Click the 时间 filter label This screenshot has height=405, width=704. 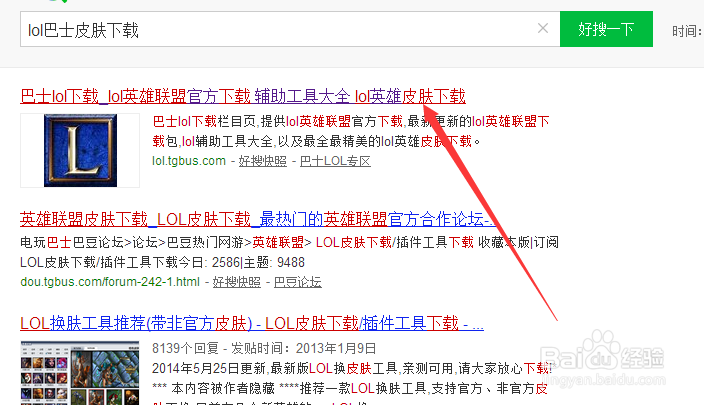pyautogui.click(x=687, y=31)
